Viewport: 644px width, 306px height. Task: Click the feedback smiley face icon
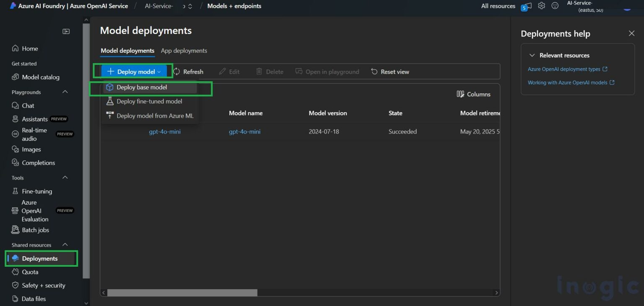click(555, 5)
